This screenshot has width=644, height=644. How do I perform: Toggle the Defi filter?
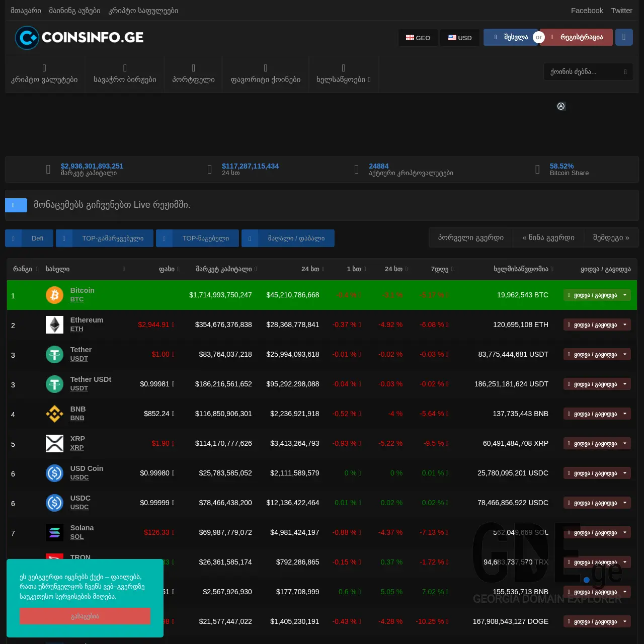29,238
